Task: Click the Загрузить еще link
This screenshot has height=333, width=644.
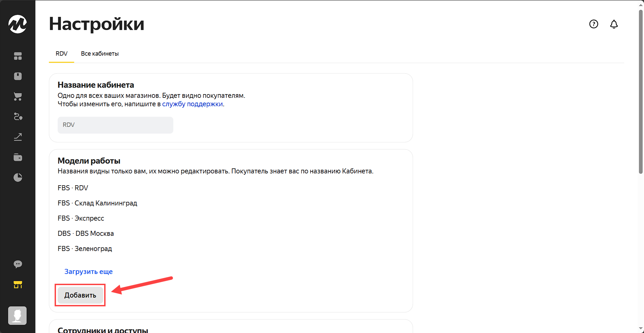Action: pyautogui.click(x=88, y=272)
